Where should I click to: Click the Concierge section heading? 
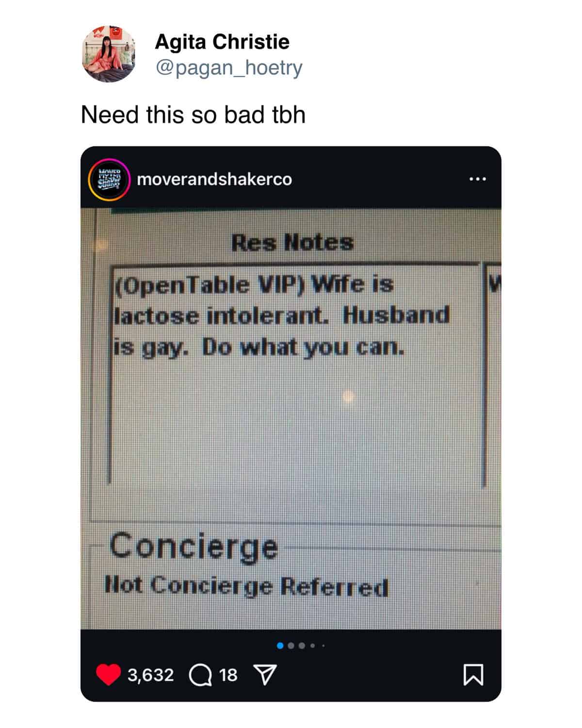[x=194, y=547]
